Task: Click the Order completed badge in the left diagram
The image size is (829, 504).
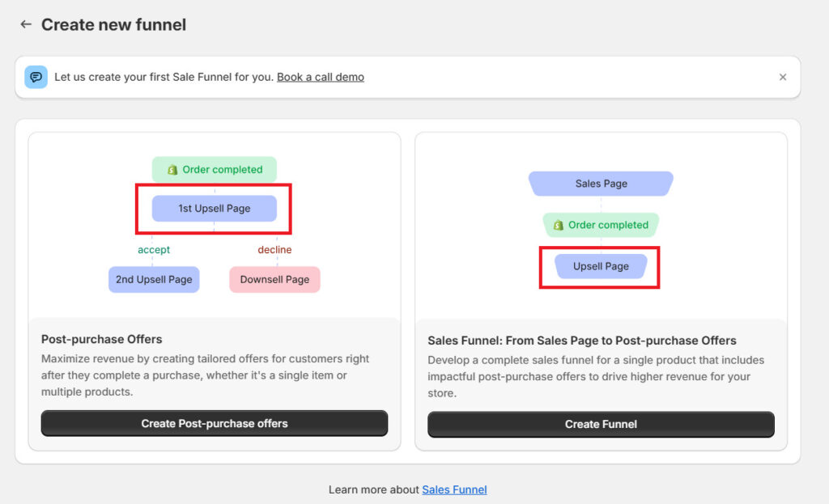Action: 214,169
